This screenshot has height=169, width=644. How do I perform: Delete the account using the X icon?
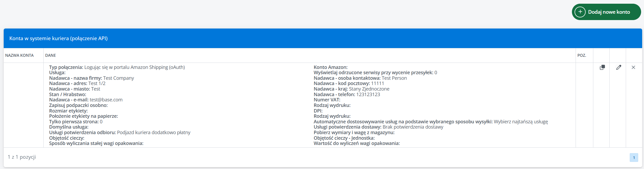click(x=633, y=67)
